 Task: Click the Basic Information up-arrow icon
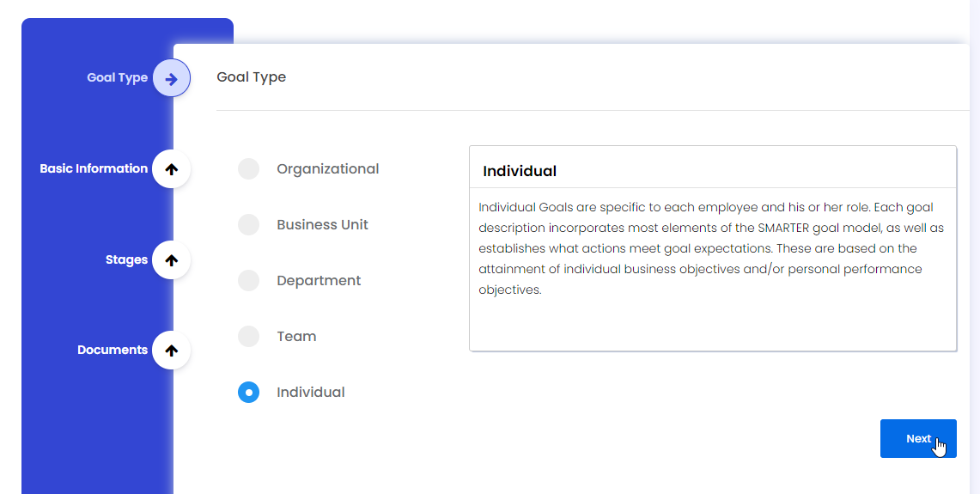tap(171, 169)
